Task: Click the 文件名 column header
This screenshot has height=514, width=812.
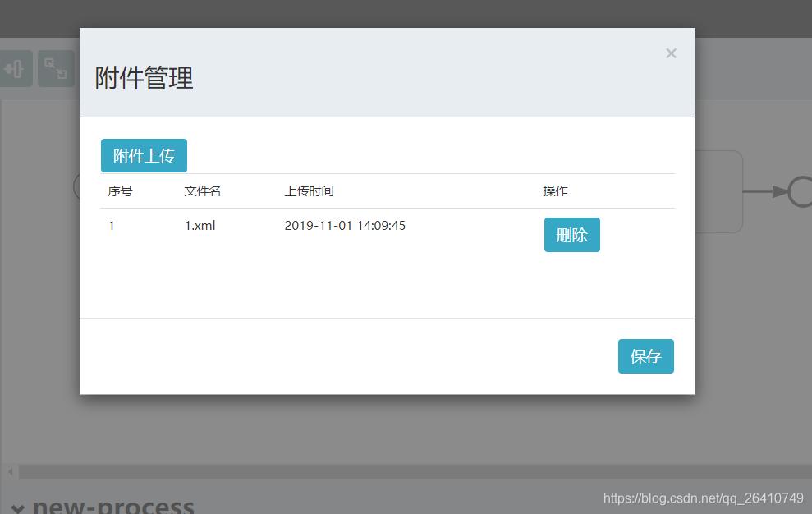Action: (x=203, y=191)
